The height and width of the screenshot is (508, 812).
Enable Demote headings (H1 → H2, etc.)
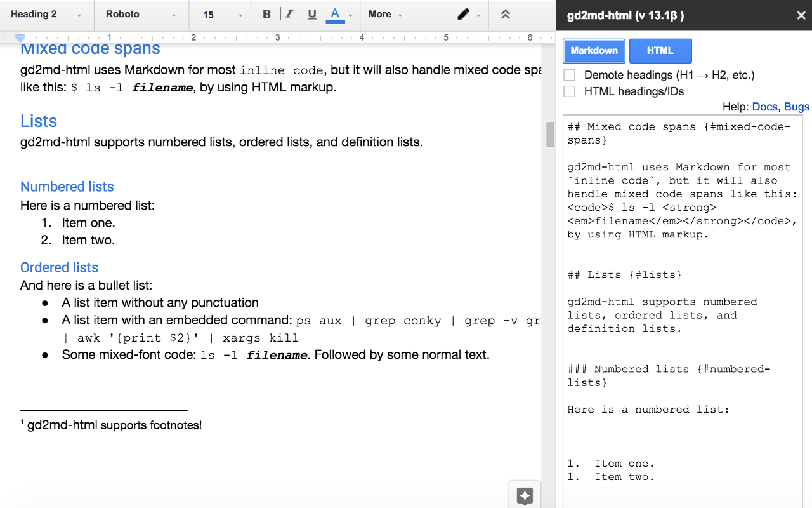click(569, 74)
